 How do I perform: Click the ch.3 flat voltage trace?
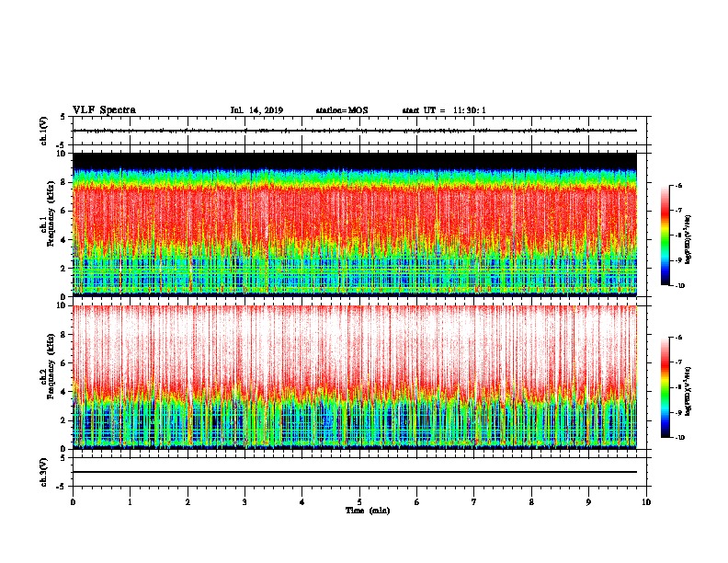tap(355, 472)
